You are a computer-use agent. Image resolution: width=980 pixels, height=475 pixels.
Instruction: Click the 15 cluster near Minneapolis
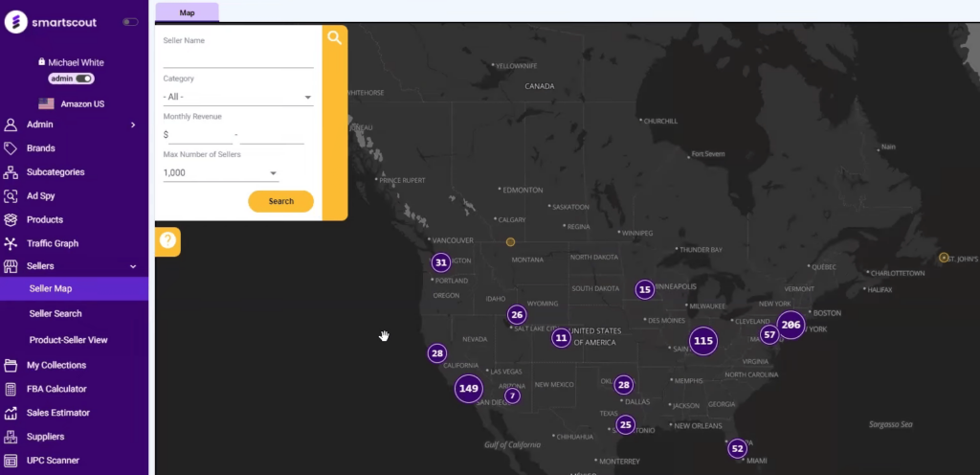pos(645,289)
